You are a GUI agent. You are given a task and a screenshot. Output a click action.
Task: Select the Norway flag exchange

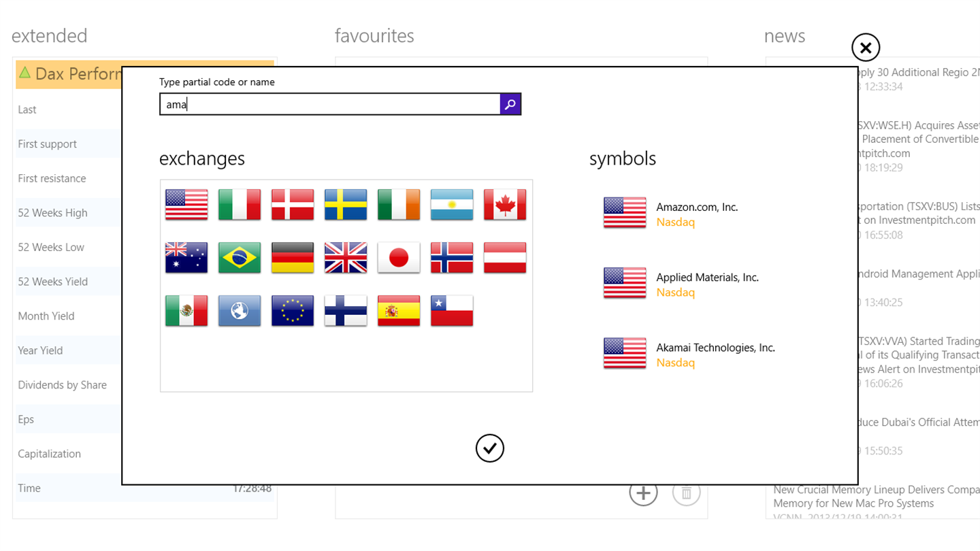pyautogui.click(x=452, y=257)
